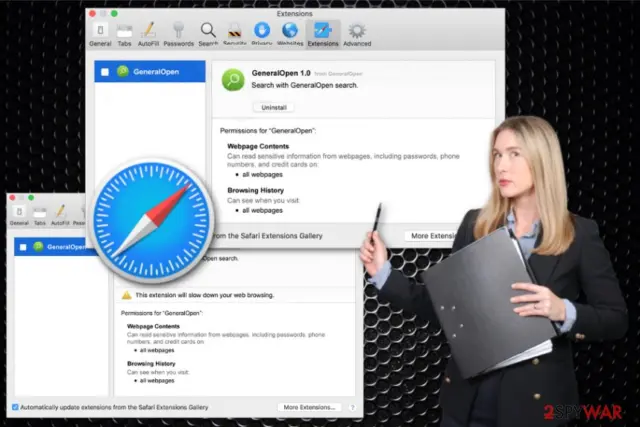Select the Passwords key icon
The image size is (640, 427).
178,35
